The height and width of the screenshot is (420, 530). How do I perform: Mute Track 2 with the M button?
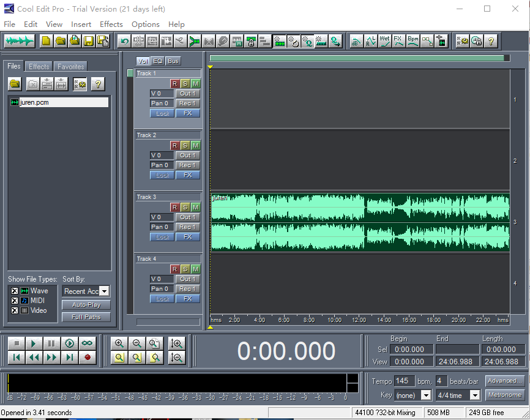click(x=195, y=146)
